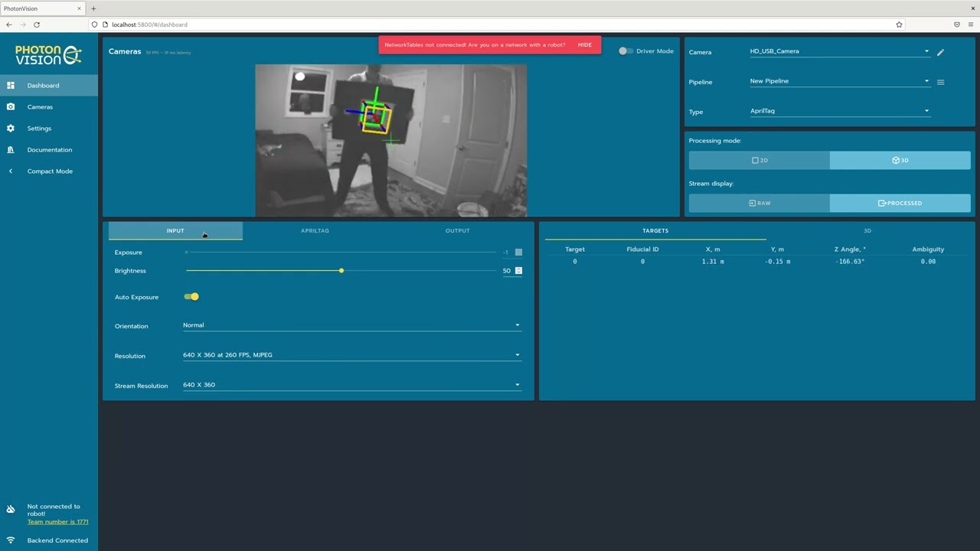Select 2D processing mode

click(x=759, y=160)
